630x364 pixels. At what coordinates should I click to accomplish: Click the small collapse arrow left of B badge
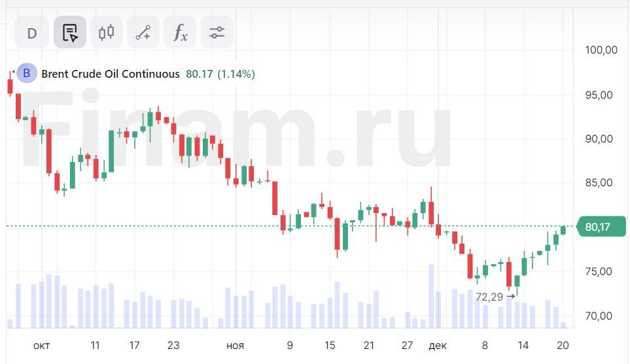[12, 71]
